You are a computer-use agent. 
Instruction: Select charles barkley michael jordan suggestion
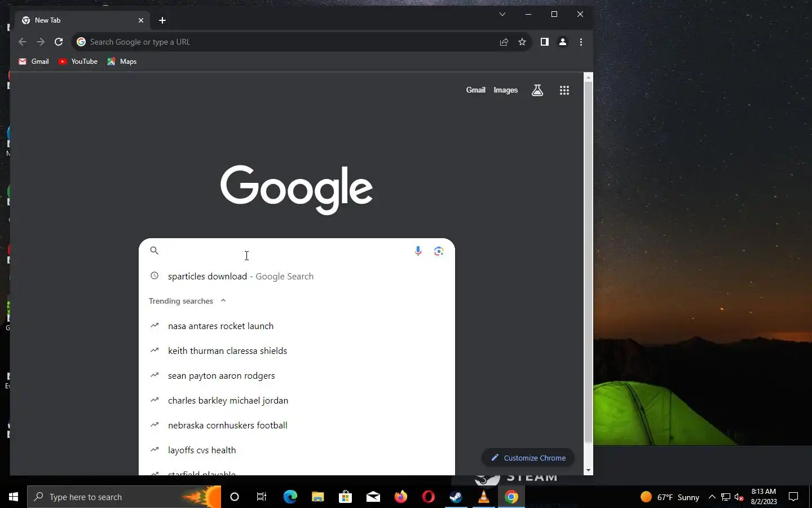297,400
